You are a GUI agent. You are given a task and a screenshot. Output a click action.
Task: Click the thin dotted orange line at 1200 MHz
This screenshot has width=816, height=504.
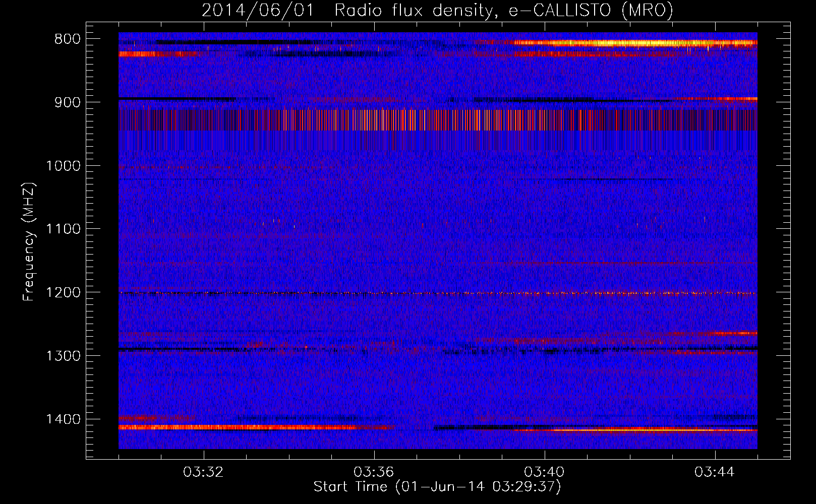438,293
